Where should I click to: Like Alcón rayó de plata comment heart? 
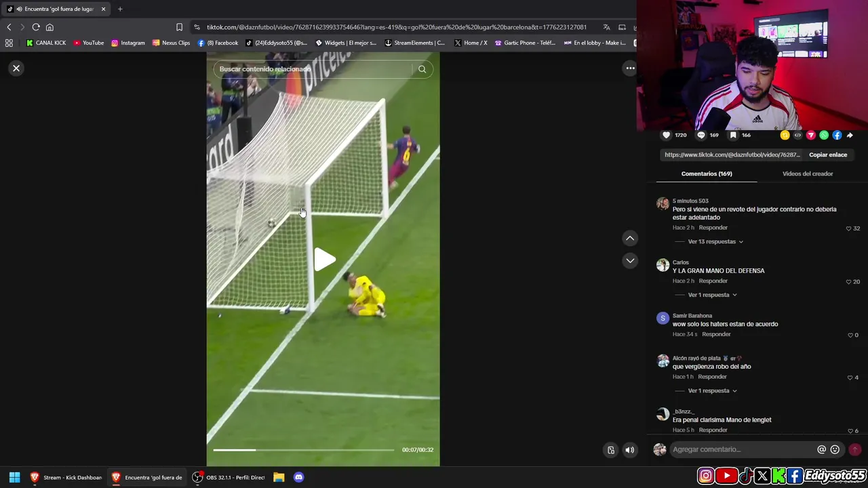(850, 378)
